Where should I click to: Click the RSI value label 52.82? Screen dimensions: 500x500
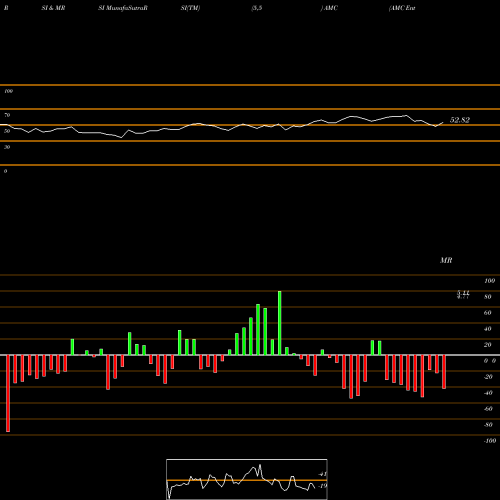[x=460, y=120]
